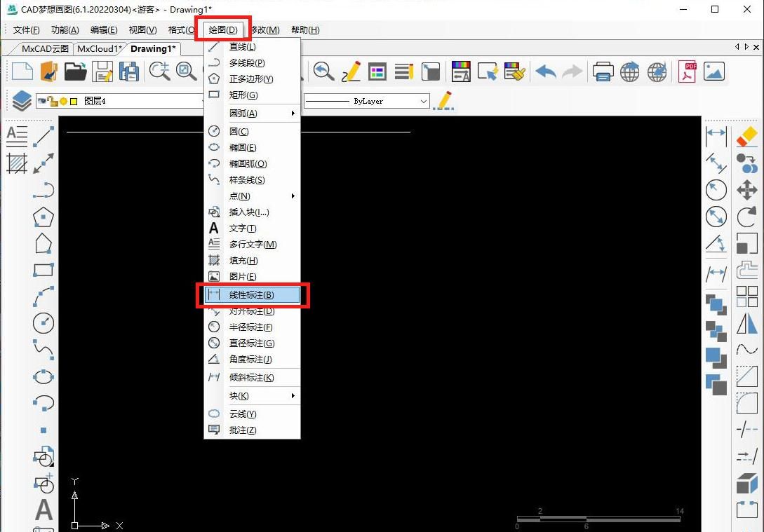764x532 pixels.
Task: Select the Move tool in right panel
Action: pos(748,189)
